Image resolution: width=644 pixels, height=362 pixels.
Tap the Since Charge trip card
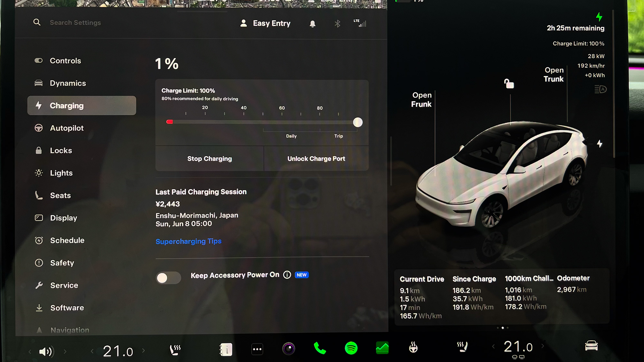tap(474, 293)
